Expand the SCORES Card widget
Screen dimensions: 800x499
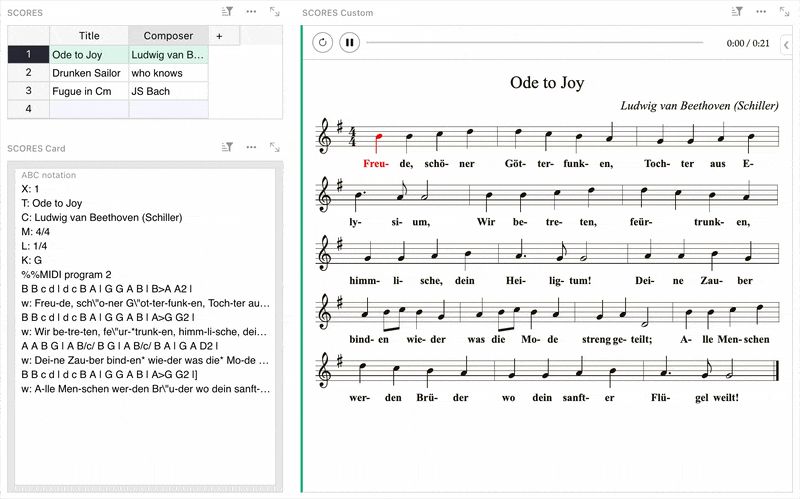(274, 147)
